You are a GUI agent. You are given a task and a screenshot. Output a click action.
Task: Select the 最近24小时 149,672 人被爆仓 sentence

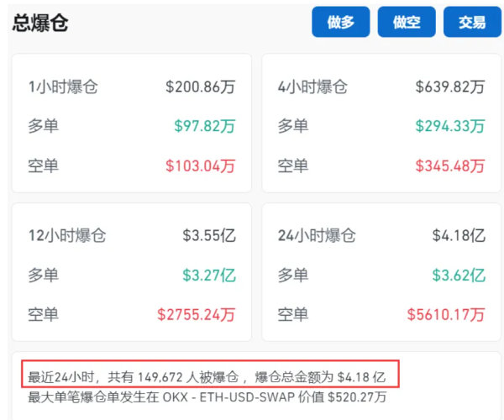[x=207, y=377]
